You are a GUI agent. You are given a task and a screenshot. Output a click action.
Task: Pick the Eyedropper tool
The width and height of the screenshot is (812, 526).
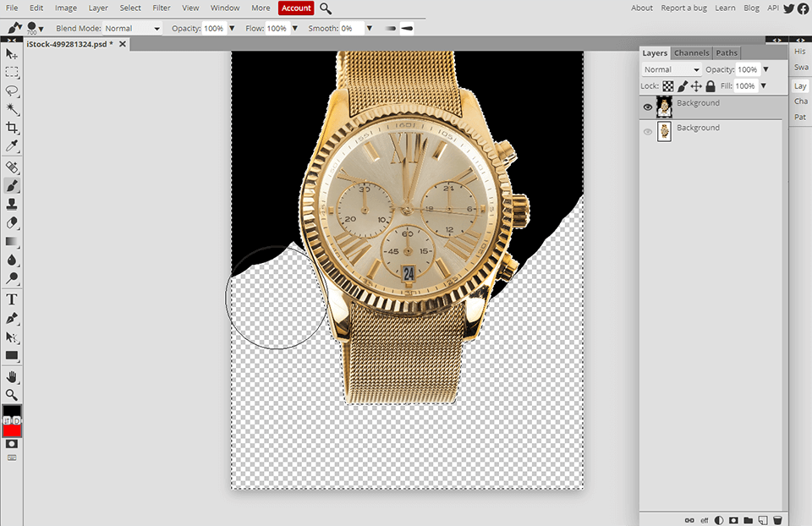coord(12,146)
